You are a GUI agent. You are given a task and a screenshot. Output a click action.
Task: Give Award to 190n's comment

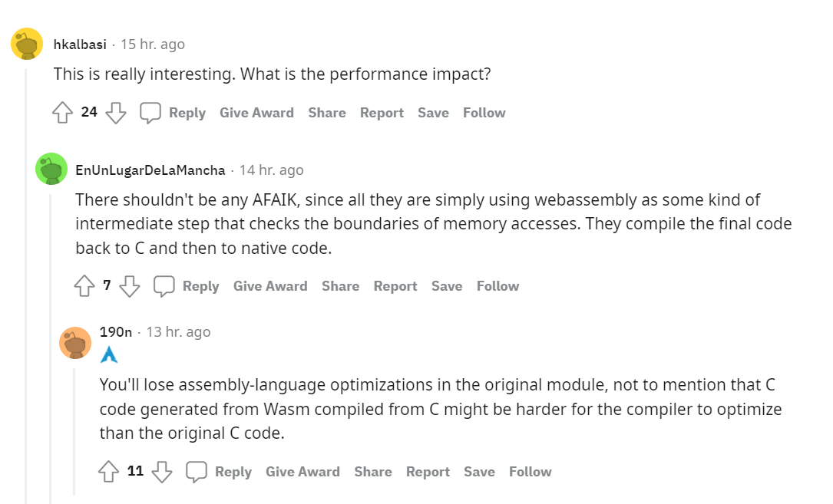[x=302, y=472]
